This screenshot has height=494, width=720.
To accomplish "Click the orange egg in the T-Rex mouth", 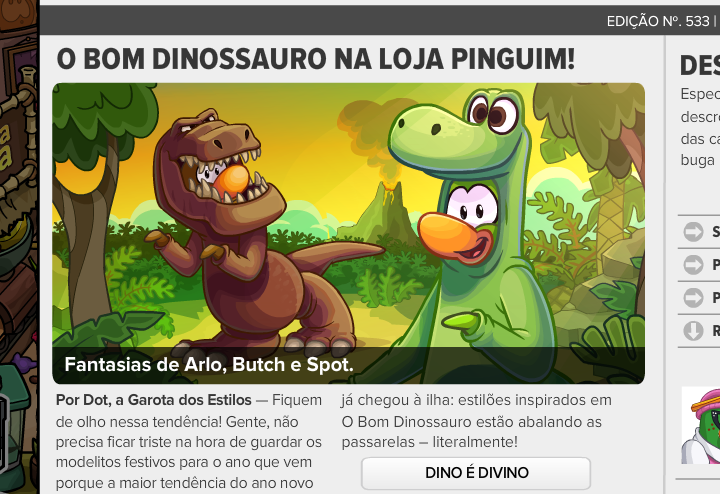I will (233, 180).
